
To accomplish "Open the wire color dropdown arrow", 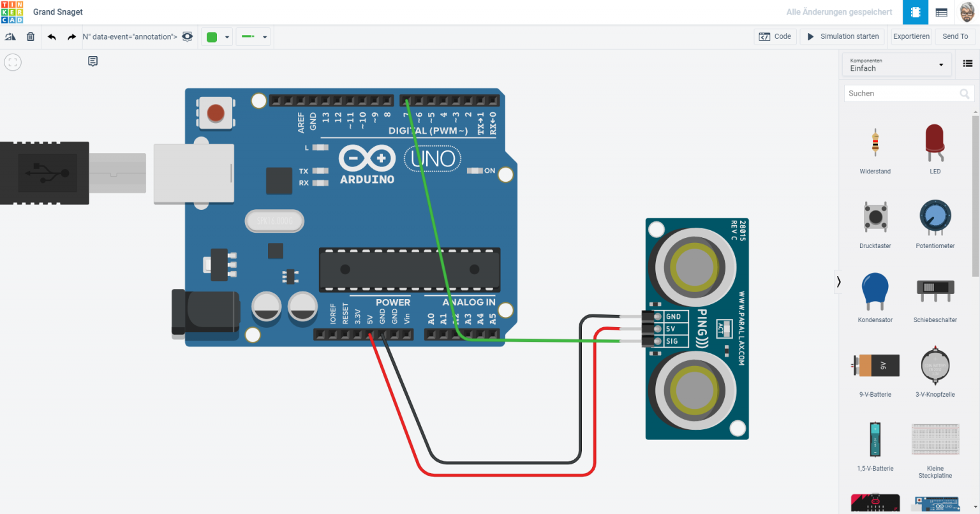I will [228, 36].
